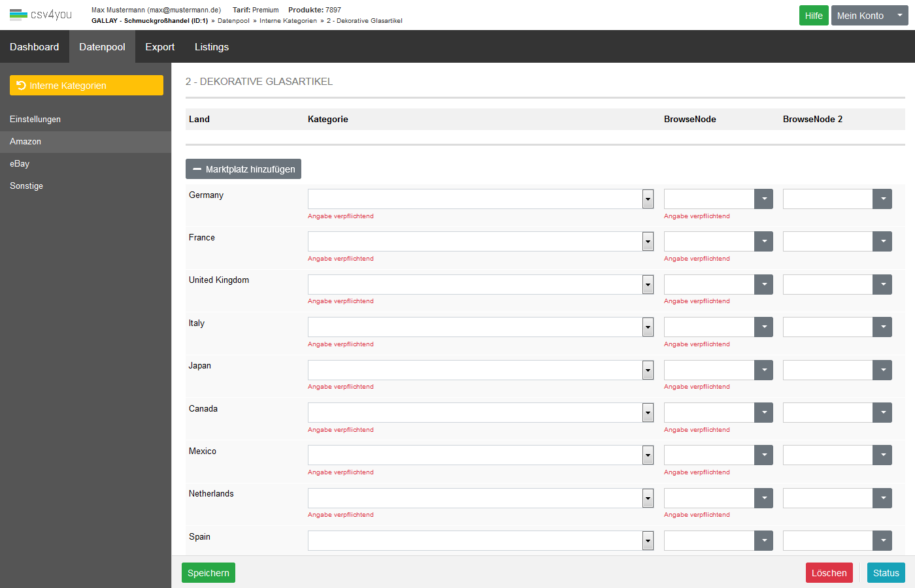
Task: Open the Mein Konto dropdown caret
Action: tap(899, 16)
